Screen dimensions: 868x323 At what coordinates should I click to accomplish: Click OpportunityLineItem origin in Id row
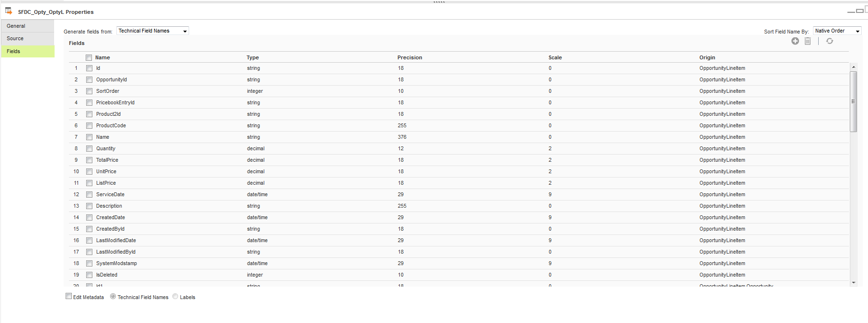coord(722,68)
